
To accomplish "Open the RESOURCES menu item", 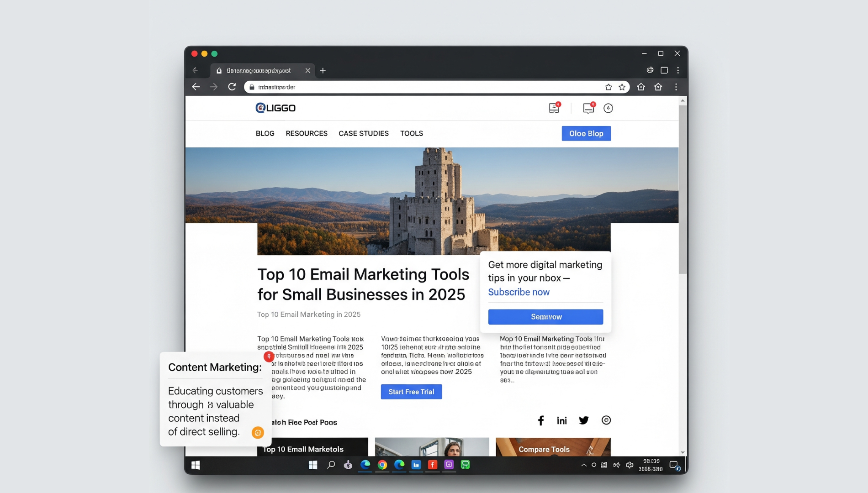I will tap(307, 134).
